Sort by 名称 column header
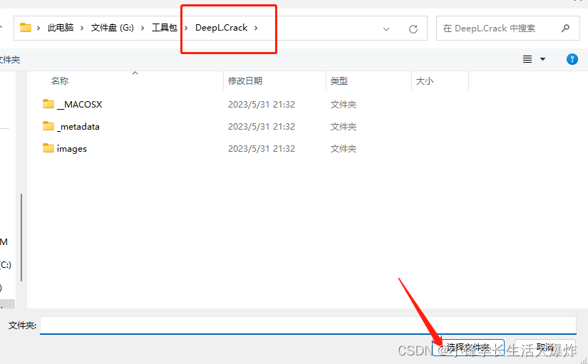Screen dimensions: 588x364 60,81
